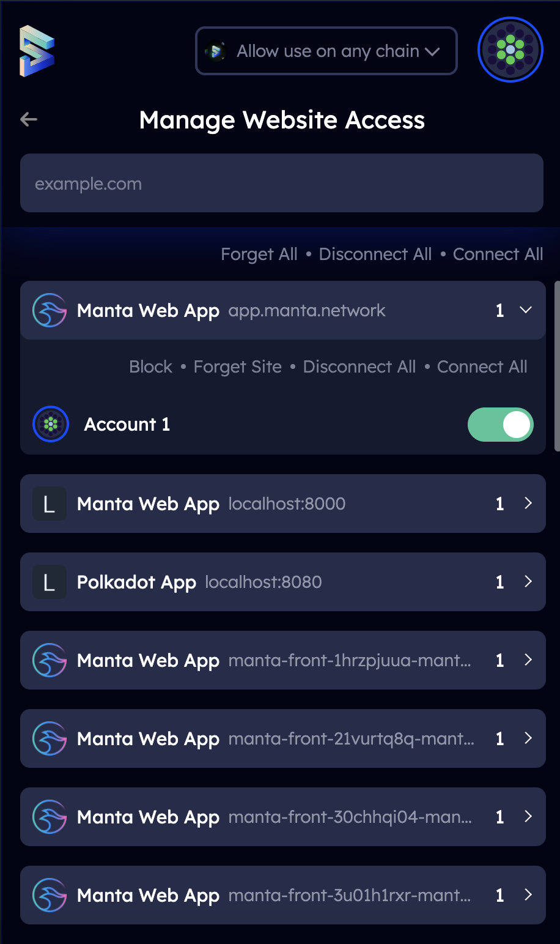Select Forget Site for app.manta.network
This screenshot has width=560, height=944.
[x=237, y=366]
